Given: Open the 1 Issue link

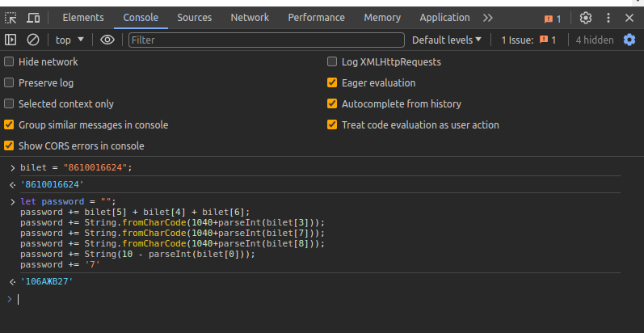Looking at the screenshot, I should coord(528,40).
